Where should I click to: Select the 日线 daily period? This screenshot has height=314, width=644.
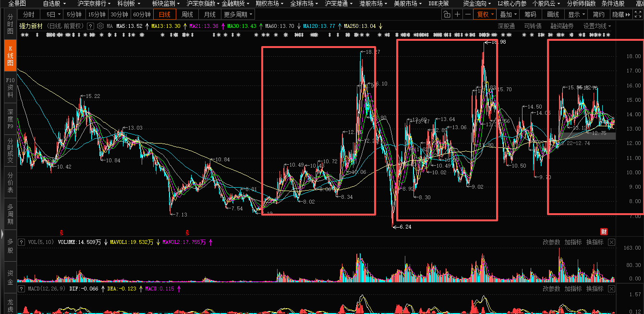click(165, 14)
